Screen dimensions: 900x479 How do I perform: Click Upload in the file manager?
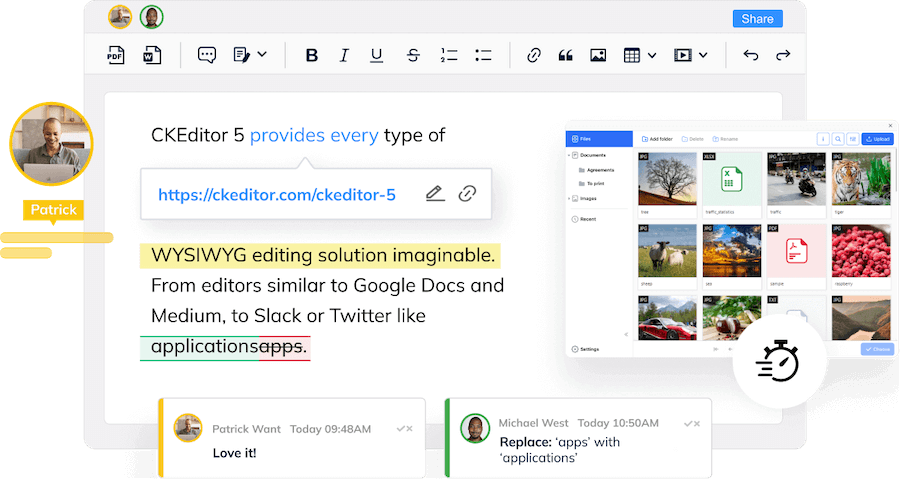pos(878,139)
